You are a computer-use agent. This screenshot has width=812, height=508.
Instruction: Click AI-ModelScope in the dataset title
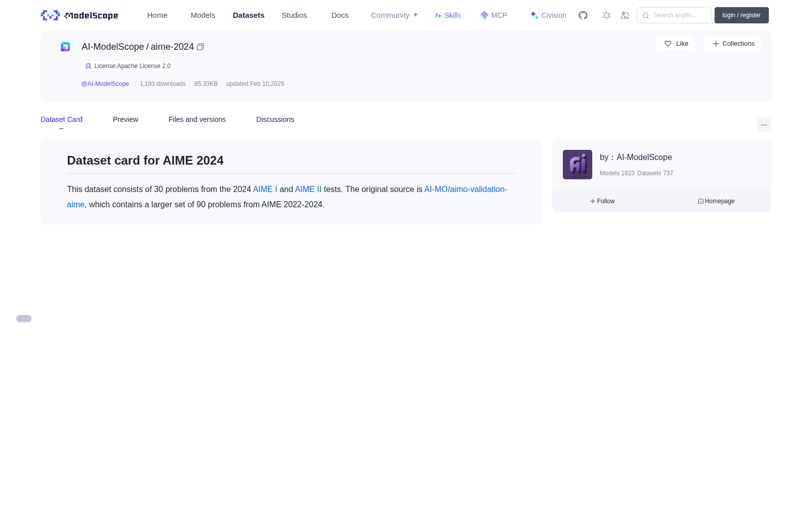click(x=113, y=47)
